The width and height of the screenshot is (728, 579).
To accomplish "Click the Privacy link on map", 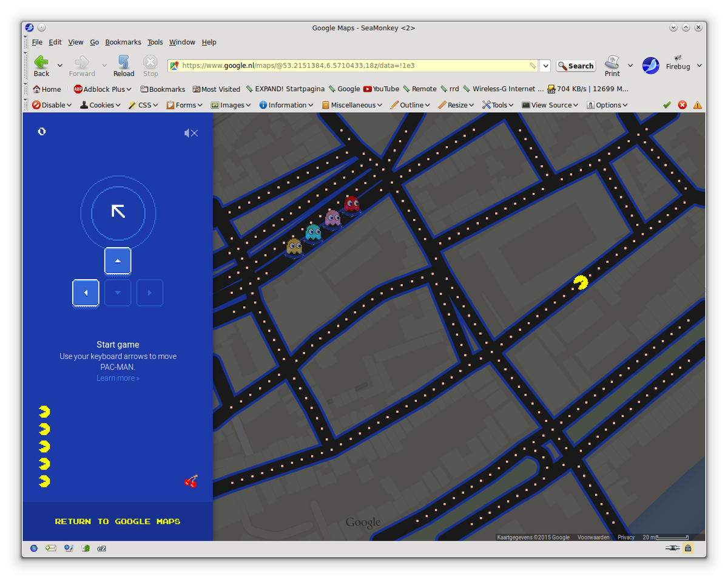I will tap(626, 537).
